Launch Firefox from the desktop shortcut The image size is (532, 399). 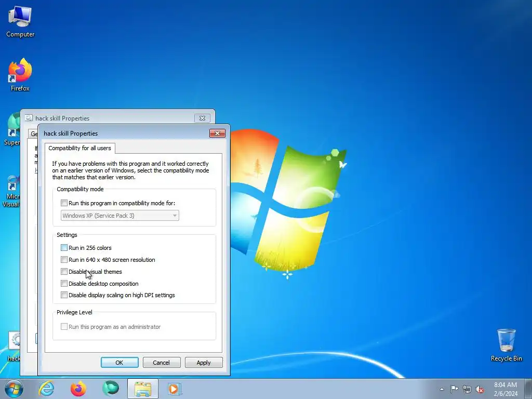coord(20,74)
